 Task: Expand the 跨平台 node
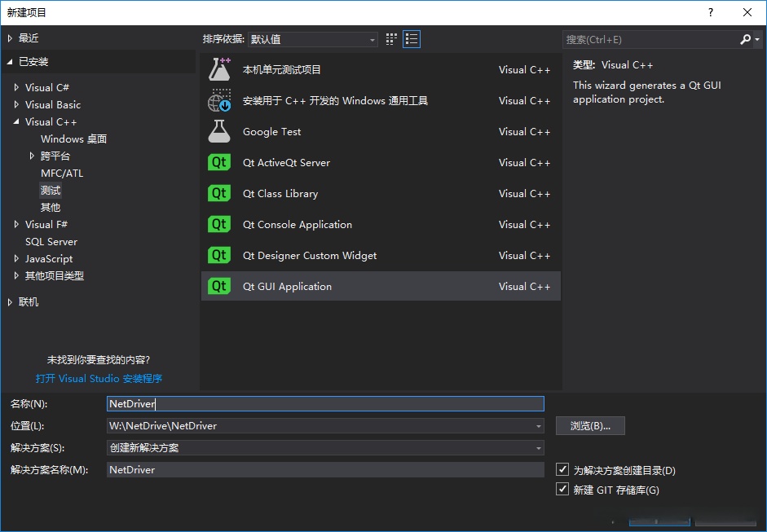(32, 156)
